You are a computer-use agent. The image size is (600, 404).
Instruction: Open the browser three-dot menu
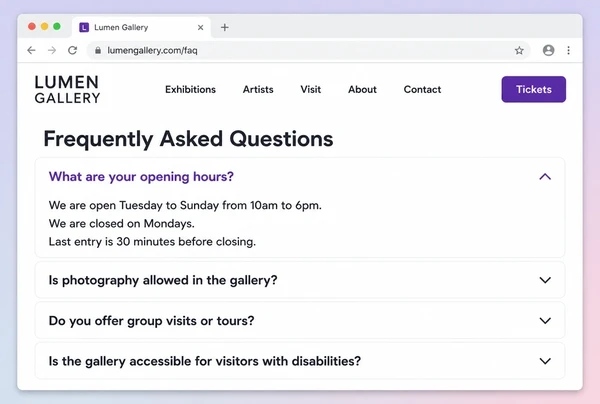(569, 50)
